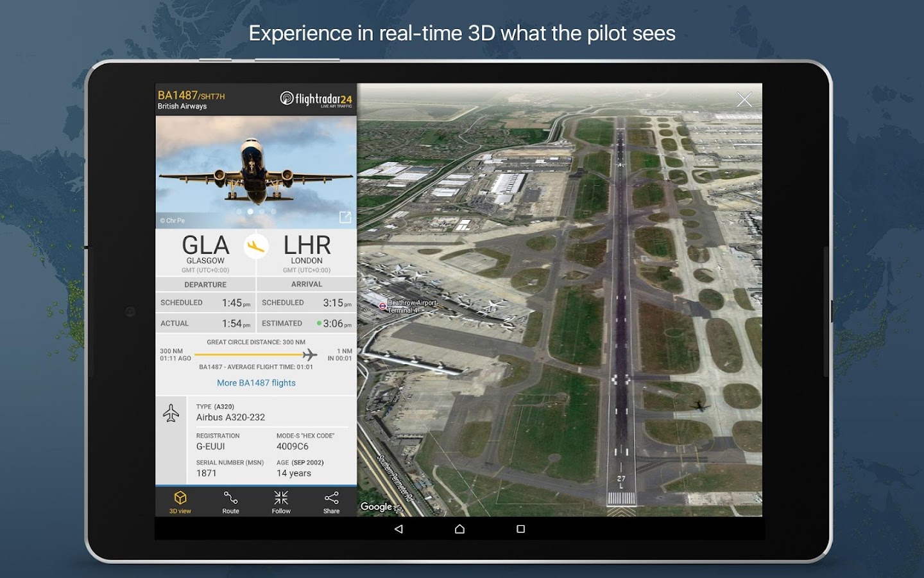Click the 14 years age value

pyautogui.click(x=294, y=473)
